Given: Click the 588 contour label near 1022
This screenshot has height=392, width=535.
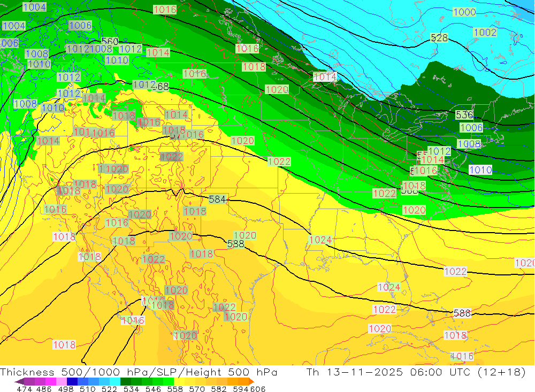Looking at the screenshot, I should pos(462,313).
